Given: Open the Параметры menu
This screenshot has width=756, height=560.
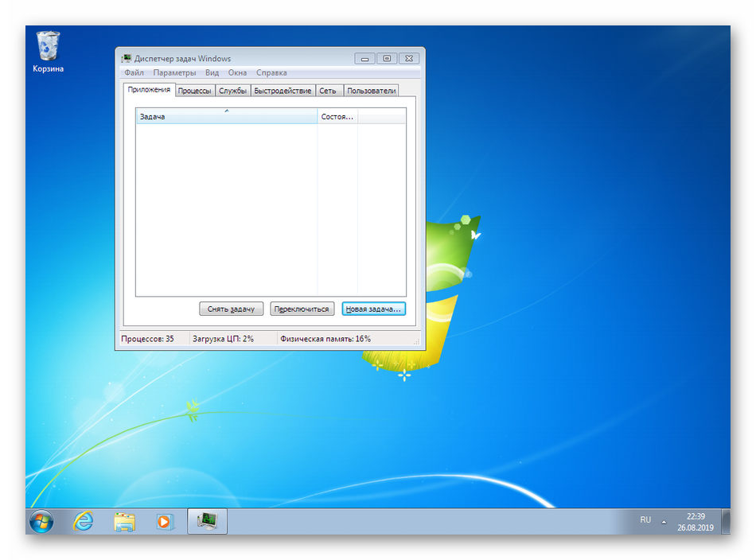Looking at the screenshot, I should [x=174, y=72].
